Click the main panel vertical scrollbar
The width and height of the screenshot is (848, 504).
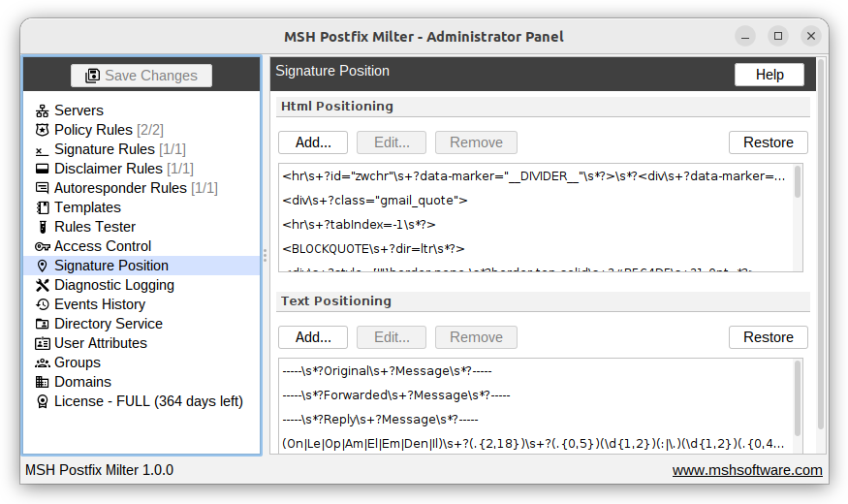(821, 243)
